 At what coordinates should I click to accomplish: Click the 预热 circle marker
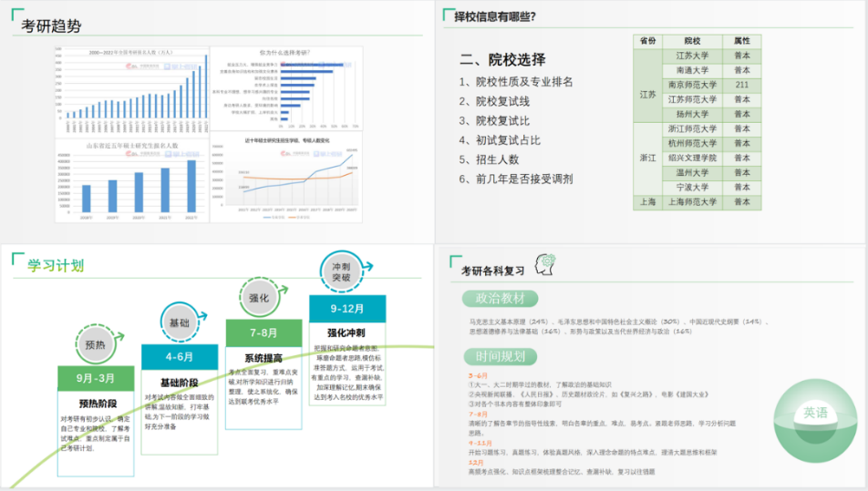tap(96, 345)
